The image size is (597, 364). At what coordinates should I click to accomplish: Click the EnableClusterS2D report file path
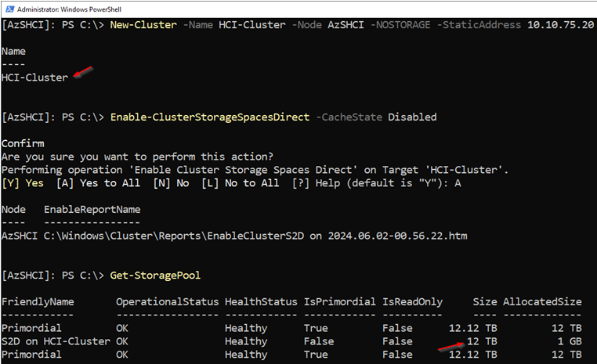(255, 236)
